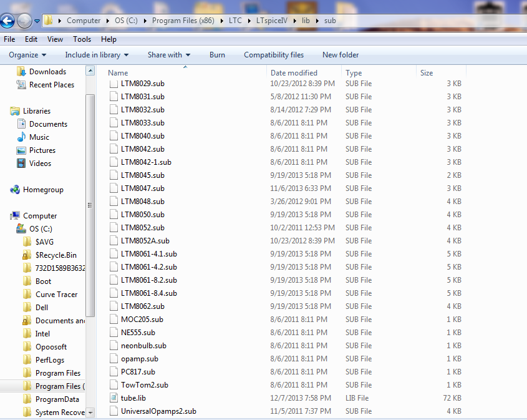This screenshot has width=527, height=420.
Task: Select the LTM8061-8.4.sub file name
Action: click(x=149, y=293)
